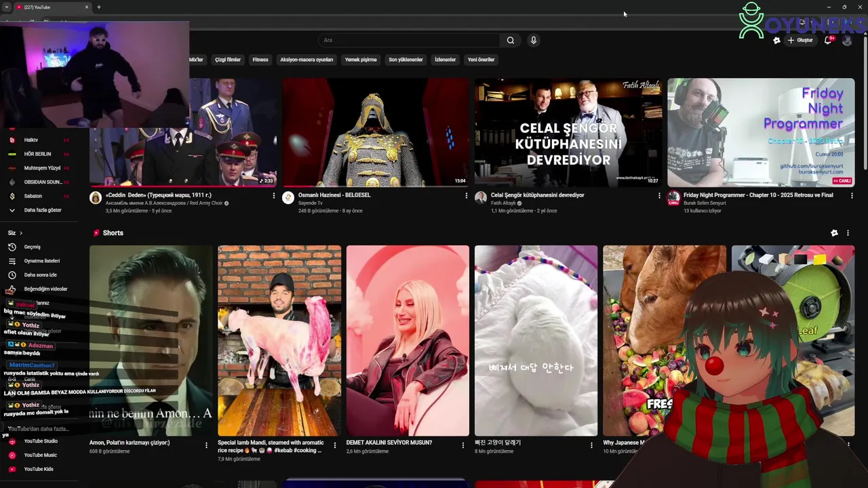Open the Special lamb Mandi short thumbnail
The width and height of the screenshot is (868, 488).
point(279,340)
